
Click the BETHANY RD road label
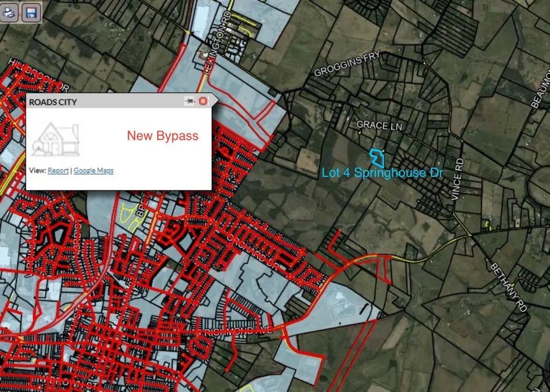tap(509, 287)
